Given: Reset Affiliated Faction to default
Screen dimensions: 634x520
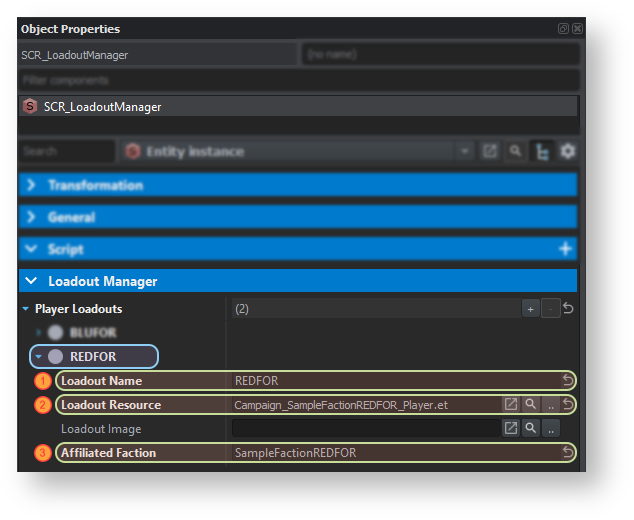Looking at the screenshot, I should [x=568, y=452].
